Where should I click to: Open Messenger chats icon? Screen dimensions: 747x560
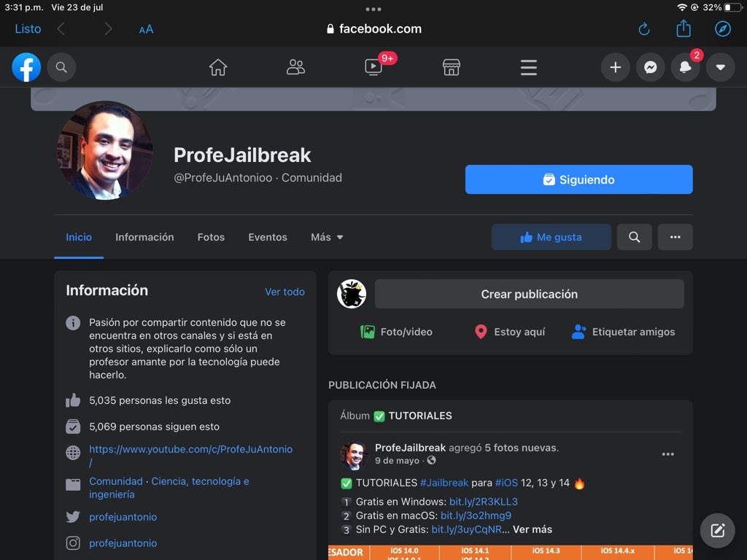[x=650, y=67]
